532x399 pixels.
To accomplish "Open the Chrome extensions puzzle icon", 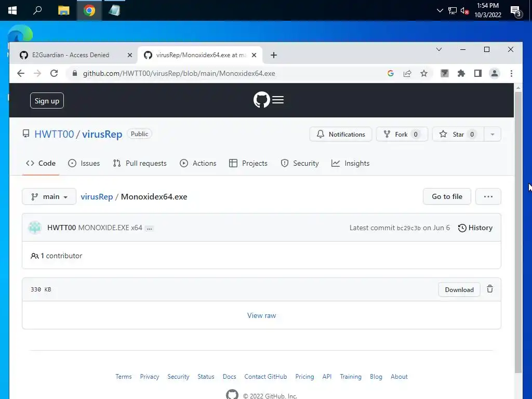I will [461, 73].
